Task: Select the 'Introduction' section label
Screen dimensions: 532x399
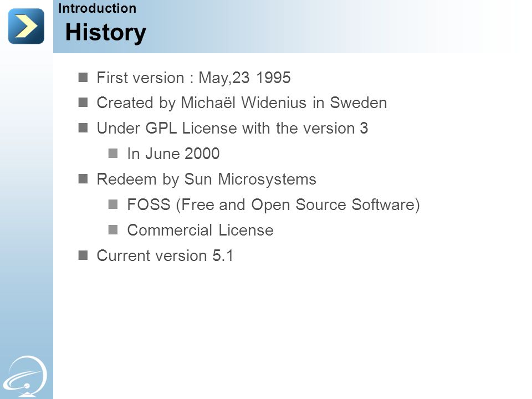Action: pyautogui.click(x=98, y=8)
